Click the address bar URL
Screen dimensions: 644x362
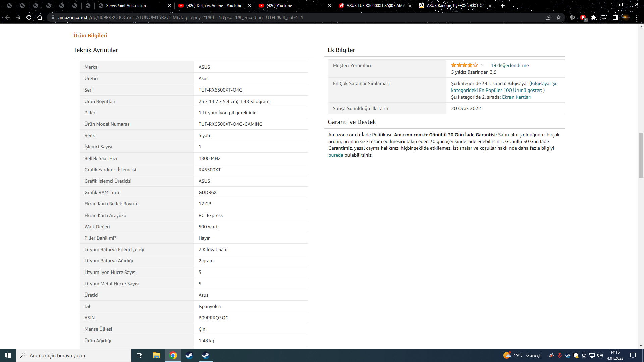[180, 17]
